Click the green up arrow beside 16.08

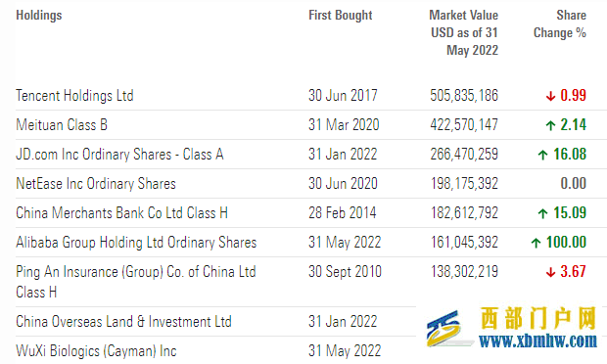pos(542,155)
